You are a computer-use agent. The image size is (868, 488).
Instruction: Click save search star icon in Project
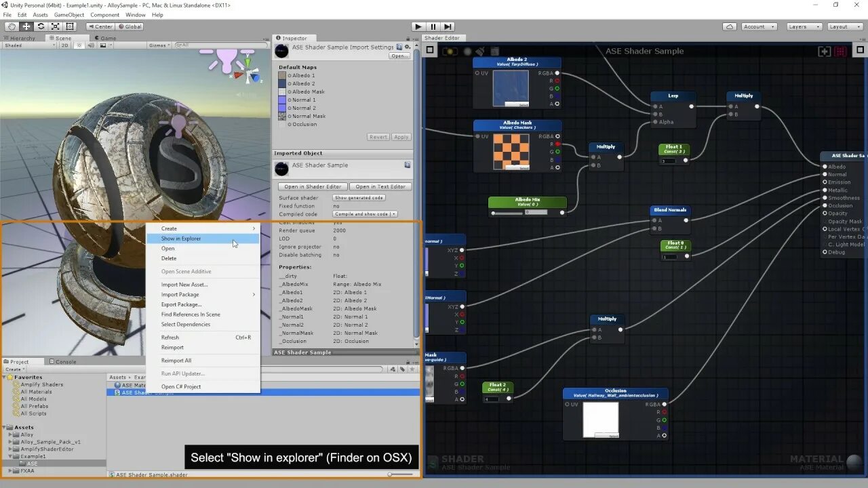tap(412, 369)
